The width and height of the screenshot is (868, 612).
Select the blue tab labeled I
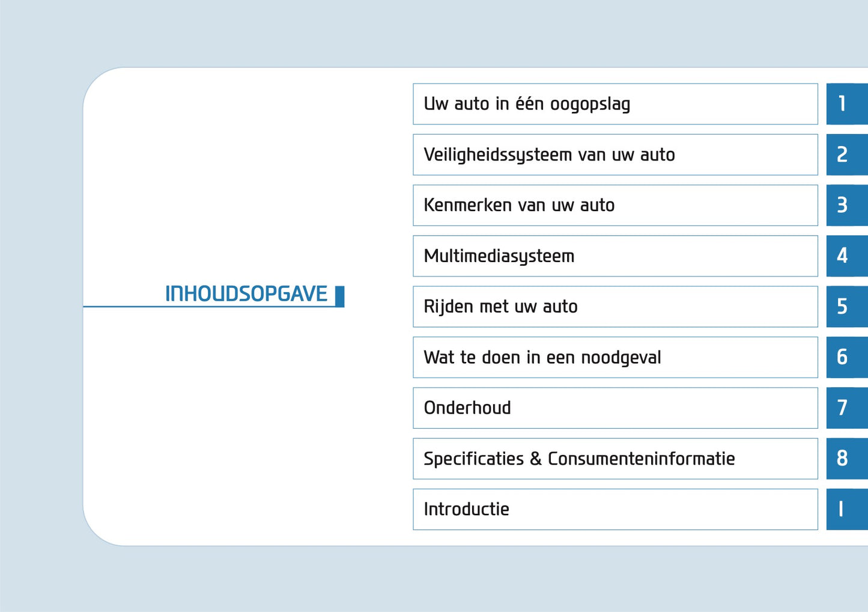[x=846, y=509]
